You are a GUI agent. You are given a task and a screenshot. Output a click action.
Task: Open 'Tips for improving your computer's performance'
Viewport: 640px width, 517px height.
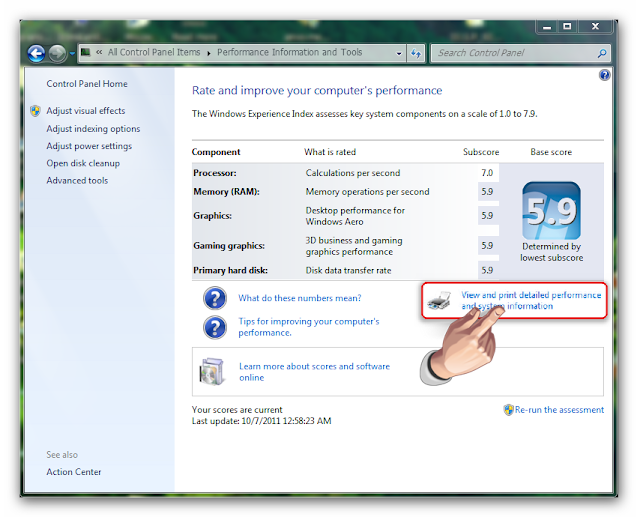point(309,327)
